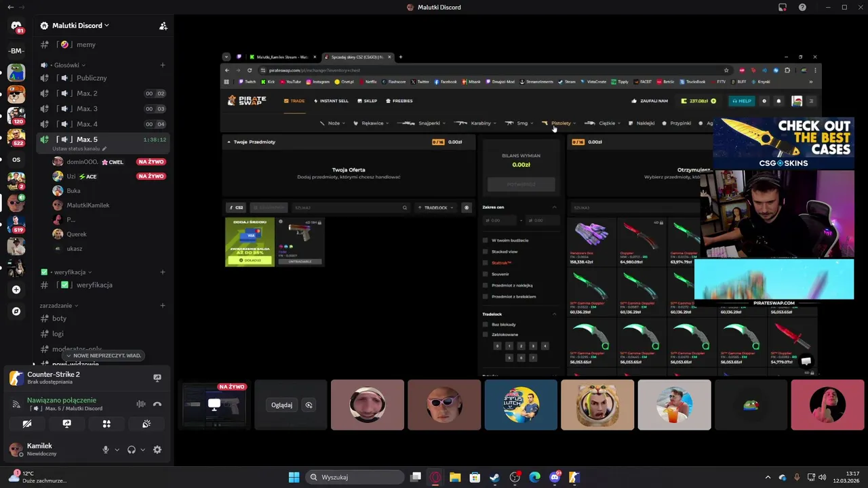868x488 pixels.
Task: Check Souvenir filter in stream
Action: click(x=486, y=274)
